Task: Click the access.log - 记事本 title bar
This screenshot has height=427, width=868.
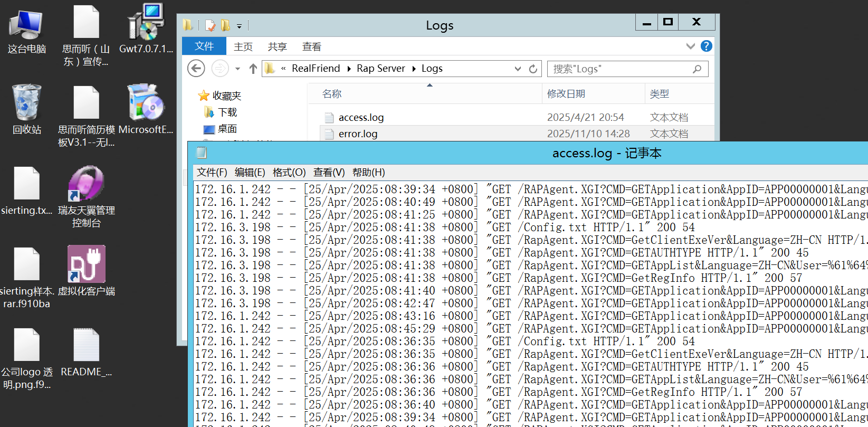Action: point(607,153)
